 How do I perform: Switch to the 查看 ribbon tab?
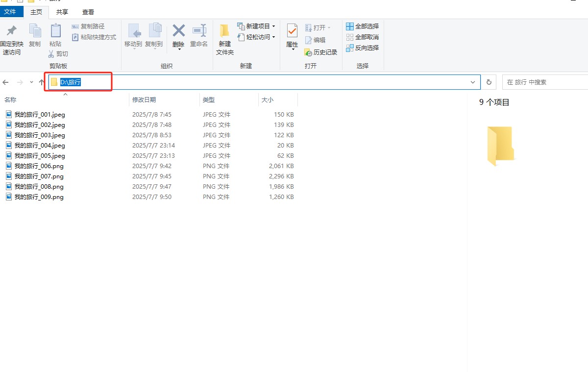pos(88,12)
